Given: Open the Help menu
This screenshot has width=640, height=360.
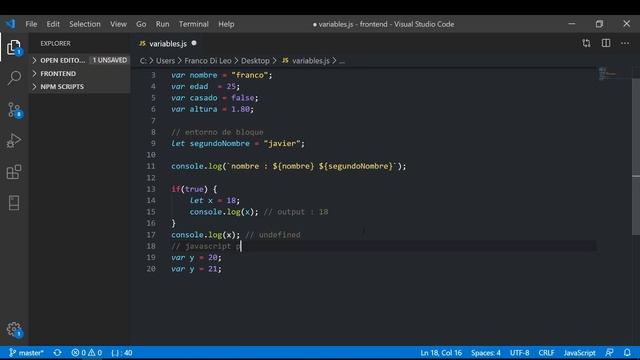Looking at the screenshot, I should pyautogui.click(x=226, y=24).
